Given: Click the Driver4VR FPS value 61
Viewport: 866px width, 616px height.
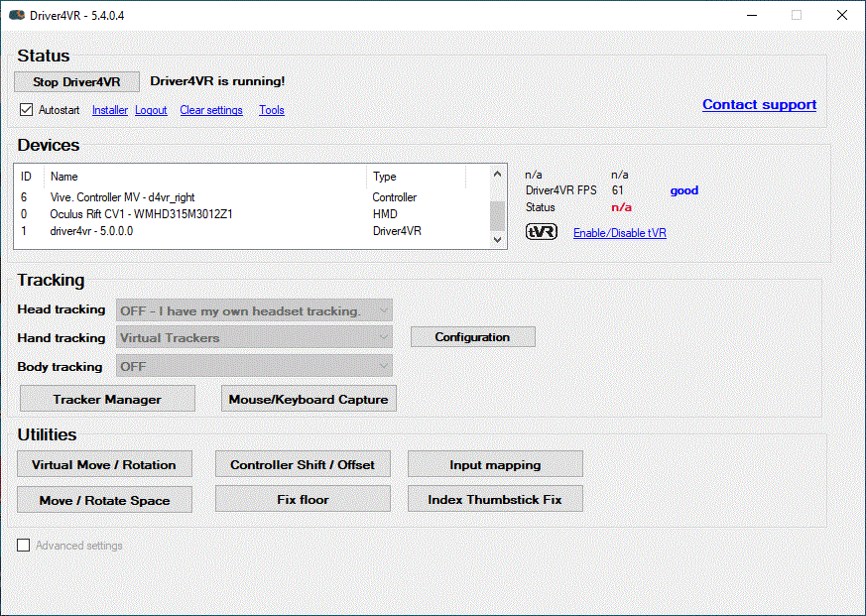Looking at the screenshot, I should [x=617, y=190].
